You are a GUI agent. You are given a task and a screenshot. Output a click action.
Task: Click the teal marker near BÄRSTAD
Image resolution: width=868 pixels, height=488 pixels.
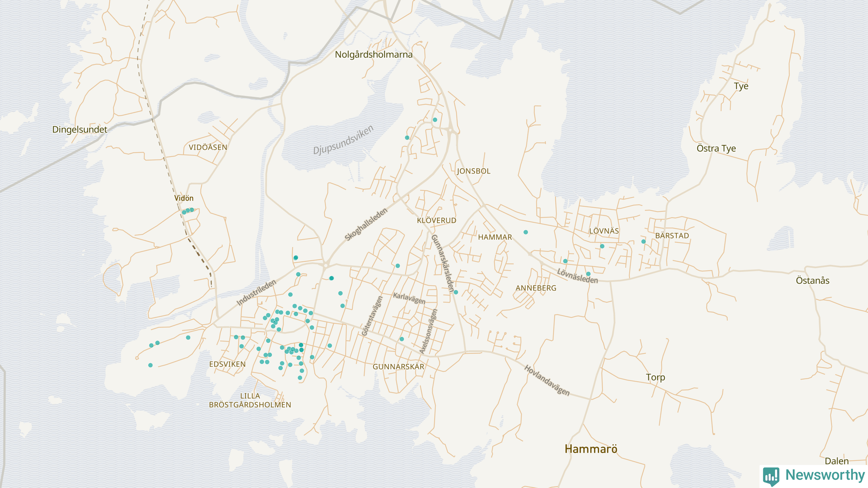tap(644, 242)
